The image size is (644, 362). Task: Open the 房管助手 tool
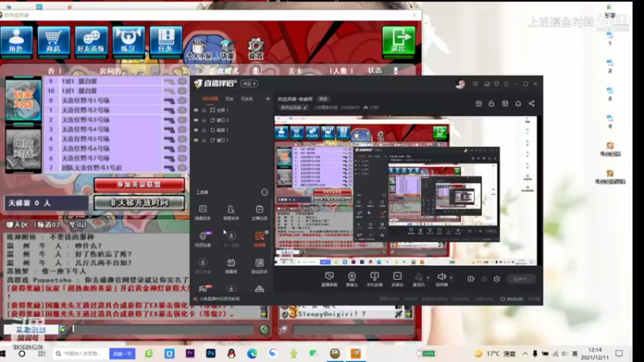[231, 212]
